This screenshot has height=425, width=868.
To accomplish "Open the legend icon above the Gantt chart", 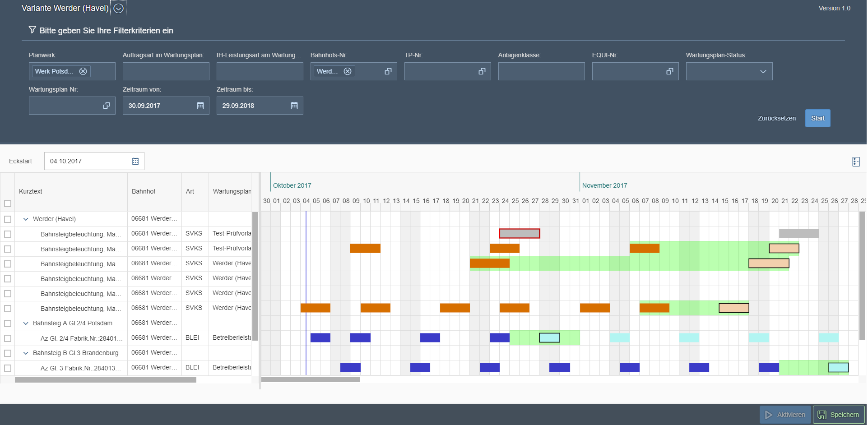I will (x=855, y=161).
